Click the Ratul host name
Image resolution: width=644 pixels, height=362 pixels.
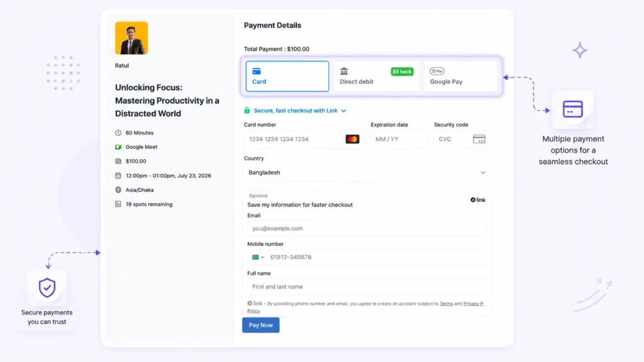click(122, 65)
